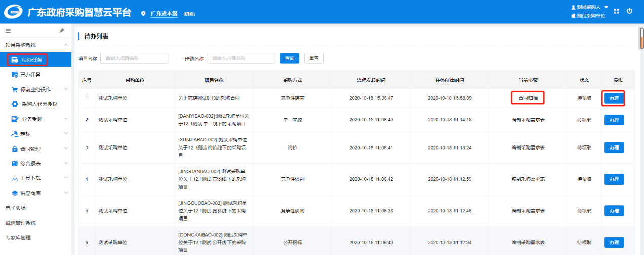Expand 工具下载 submenu chevron
The image size is (644, 255).
pos(66,178)
